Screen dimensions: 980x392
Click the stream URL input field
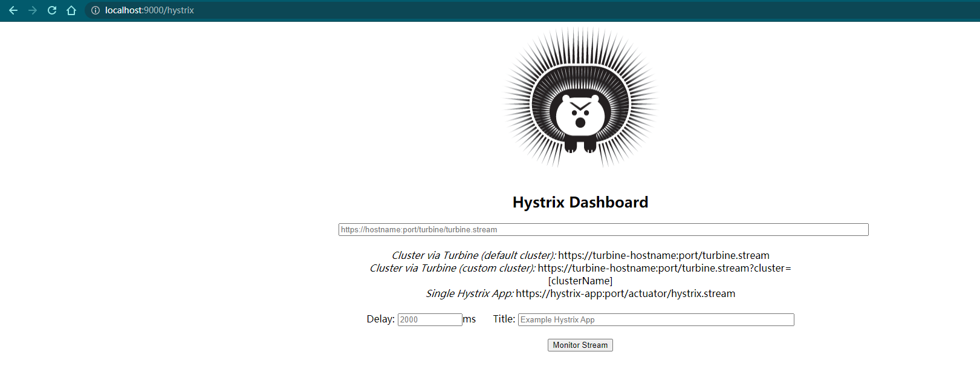click(603, 230)
